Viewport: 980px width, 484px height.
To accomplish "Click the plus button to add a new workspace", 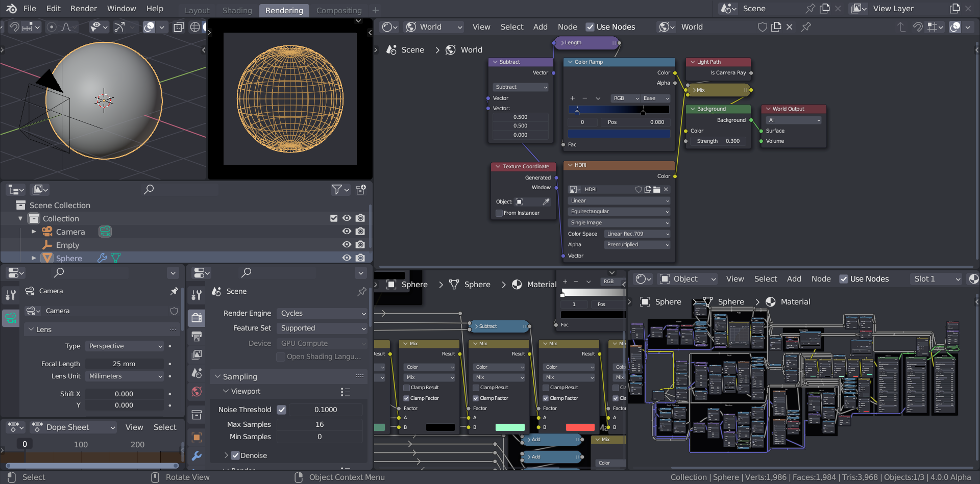I will tap(376, 10).
